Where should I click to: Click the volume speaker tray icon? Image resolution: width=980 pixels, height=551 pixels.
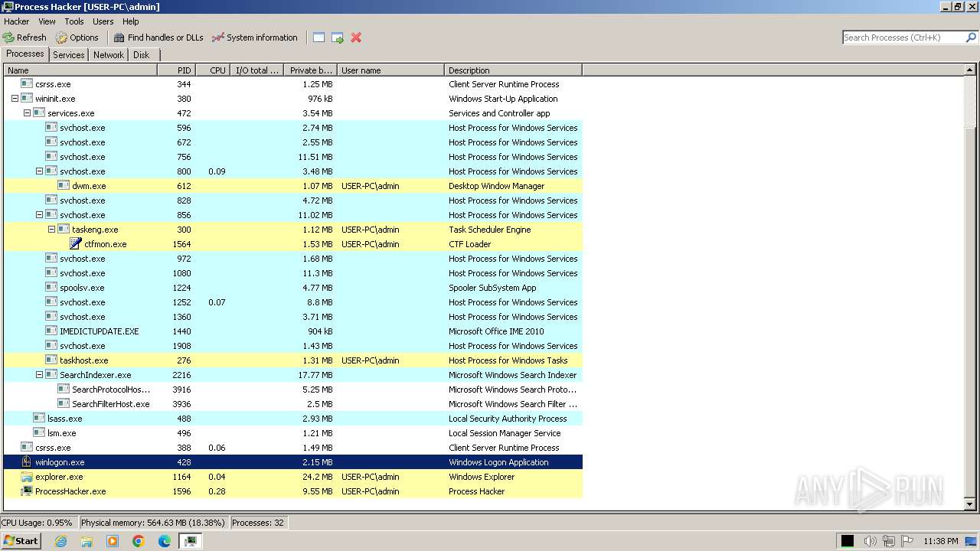870,541
